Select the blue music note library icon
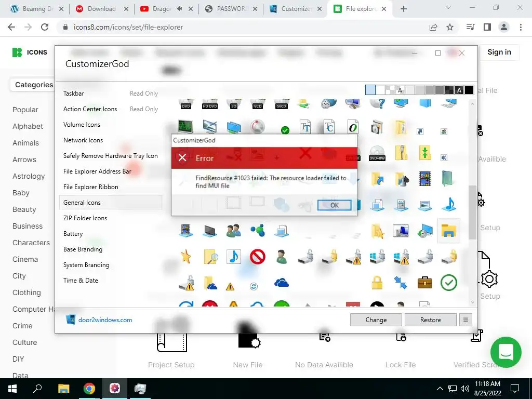 pyautogui.click(x=449, y=204)
